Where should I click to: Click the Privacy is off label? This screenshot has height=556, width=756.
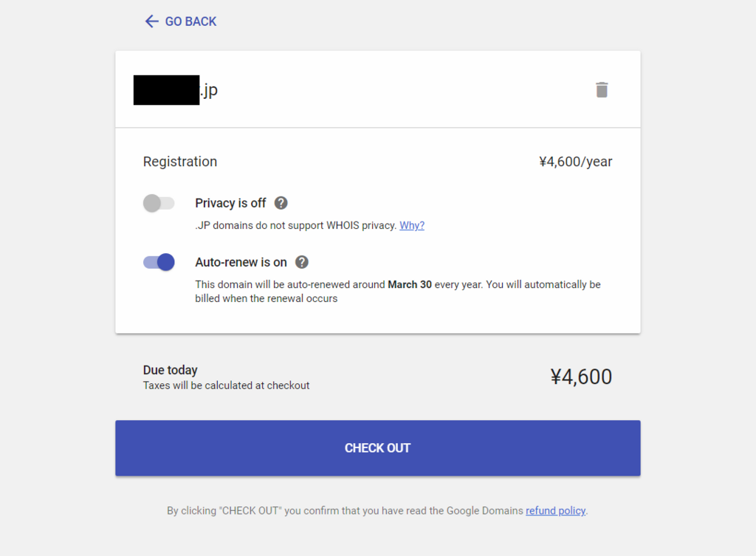(230, 203)
